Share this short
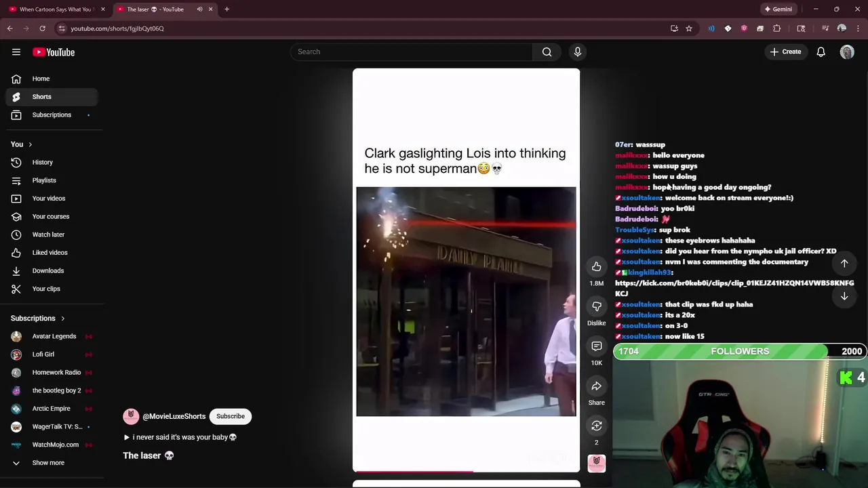Image resolution: width=868 pixels, height=488 pixels. click(x=597, y=386)
